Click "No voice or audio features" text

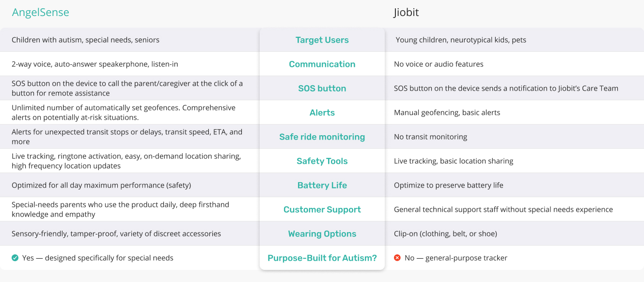point(439,64)
